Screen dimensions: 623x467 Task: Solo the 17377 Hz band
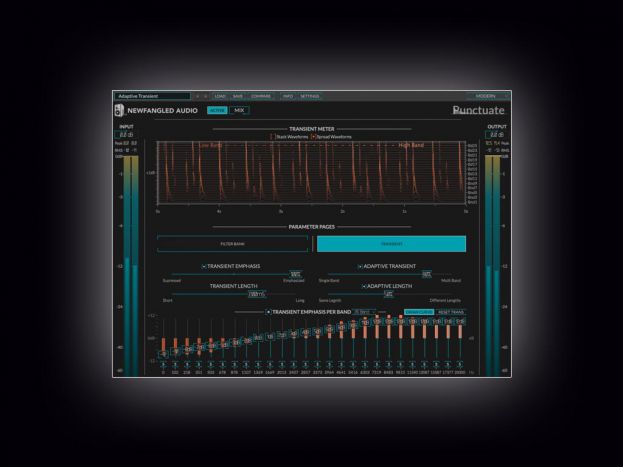[448, 364]
